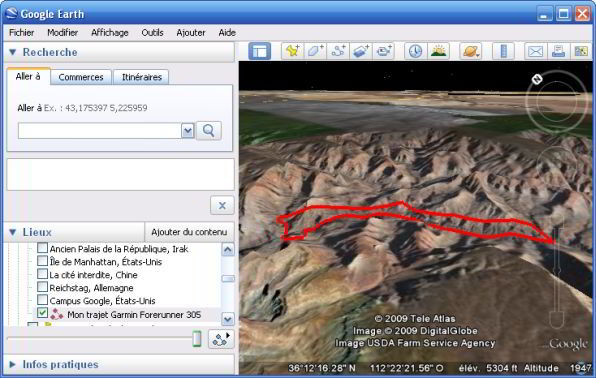Open the Affichage menu
The width and height of the screenshot is (596, 378).
109,33
